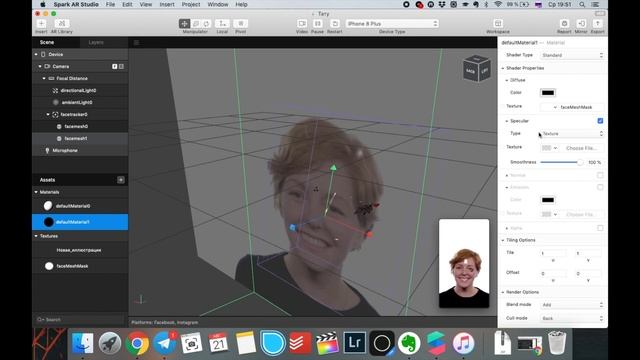Add a new asset with plus button
The width and height of the screenshot is (640, 360).
pos(121,180)
